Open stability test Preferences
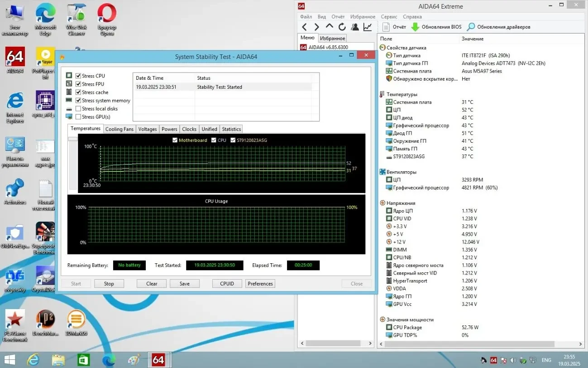 click(260, 284)
